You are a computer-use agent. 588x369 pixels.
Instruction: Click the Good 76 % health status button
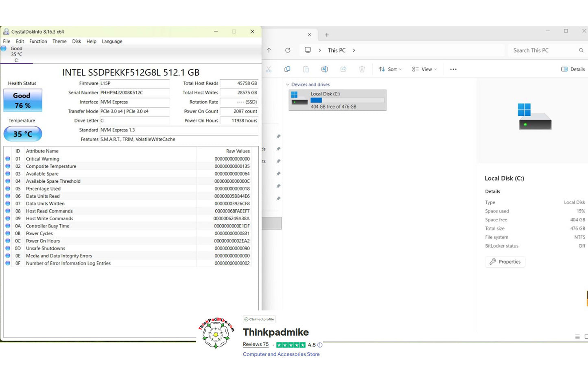(x=22, y=100)
